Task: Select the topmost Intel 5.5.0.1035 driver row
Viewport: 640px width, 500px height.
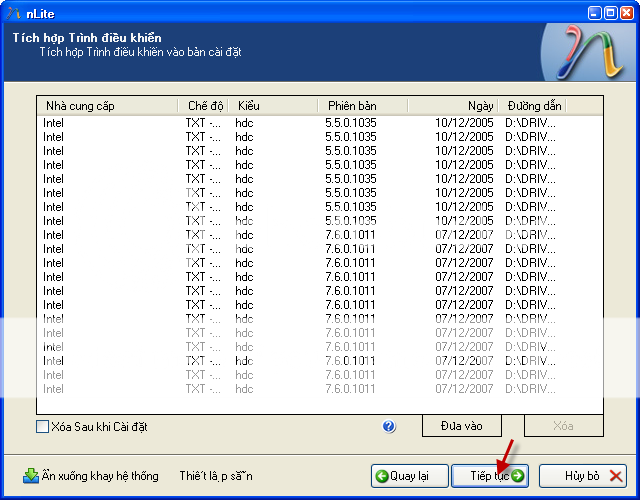Action: tap(320, 123)
